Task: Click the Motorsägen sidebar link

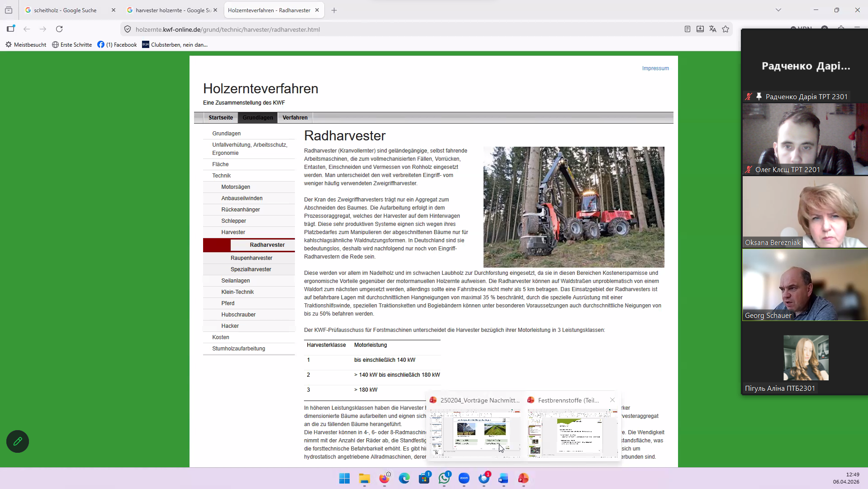Action: (x=235, y=187)
